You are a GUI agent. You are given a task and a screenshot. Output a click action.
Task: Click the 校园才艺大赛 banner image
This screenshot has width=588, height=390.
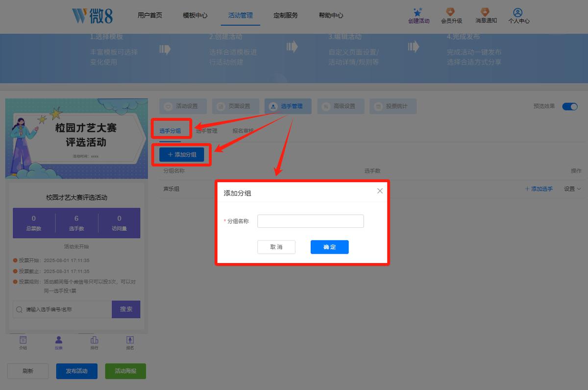[76, 139]
